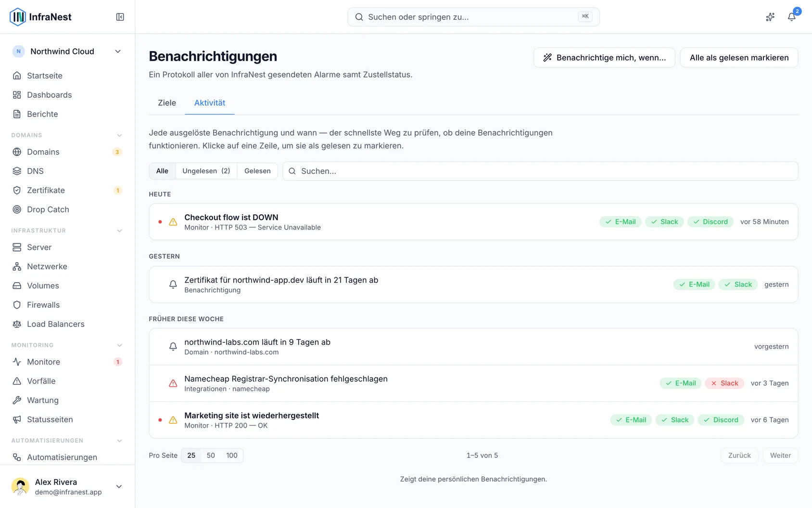This screenshot has width=812, height=508.
Task: Go to Dashboards in sidebar
Action: [67, 95]
